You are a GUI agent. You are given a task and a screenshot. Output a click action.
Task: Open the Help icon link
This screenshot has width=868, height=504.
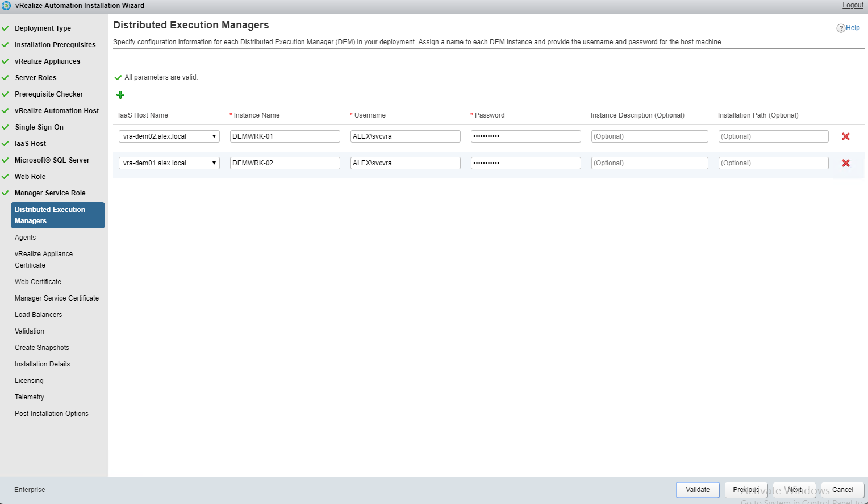click(848, 28)
